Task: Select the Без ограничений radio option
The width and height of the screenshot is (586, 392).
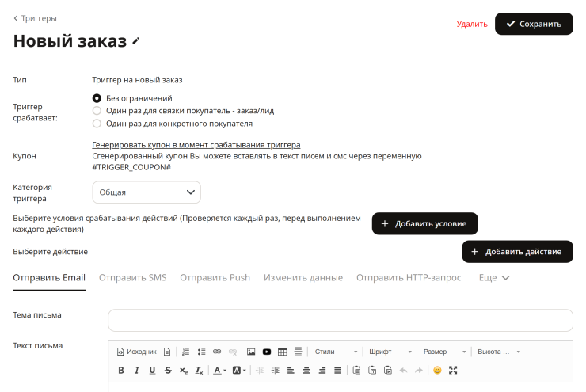Action: tap(97, 98)
